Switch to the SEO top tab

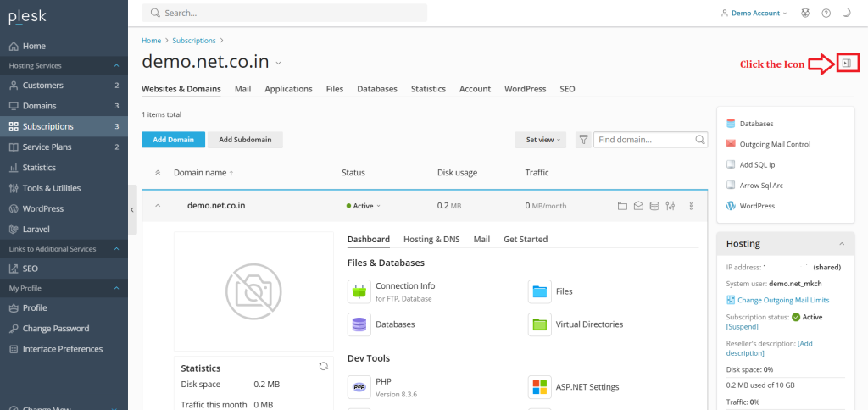pyautogui.click(x=567, y=89)
